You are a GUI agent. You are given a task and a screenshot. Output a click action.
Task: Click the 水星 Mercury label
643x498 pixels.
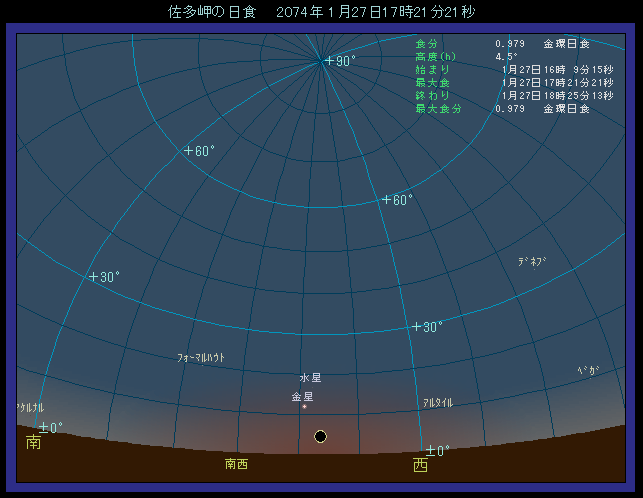click(x=310, y=378)
